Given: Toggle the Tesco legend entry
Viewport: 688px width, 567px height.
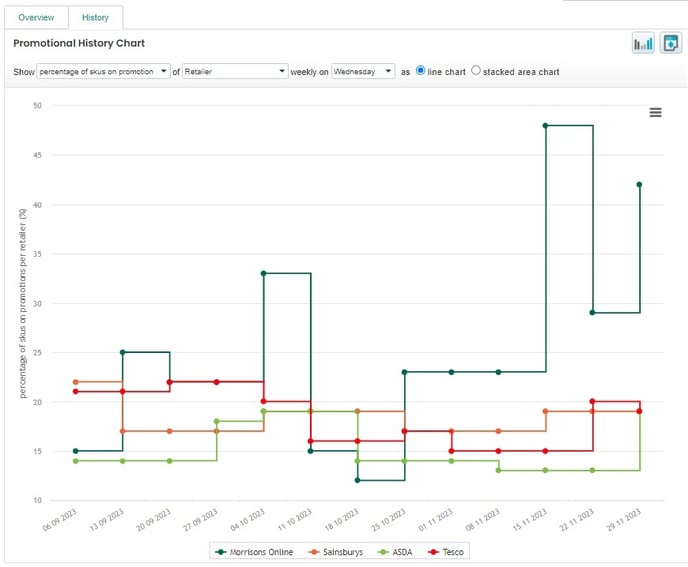Looking at the screenshot, I should point(449,551).
